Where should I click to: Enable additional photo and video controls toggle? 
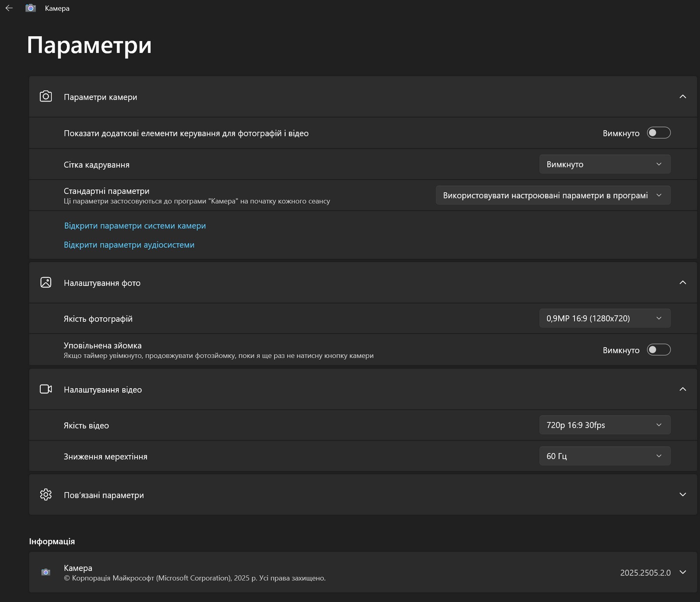[658, 133]
